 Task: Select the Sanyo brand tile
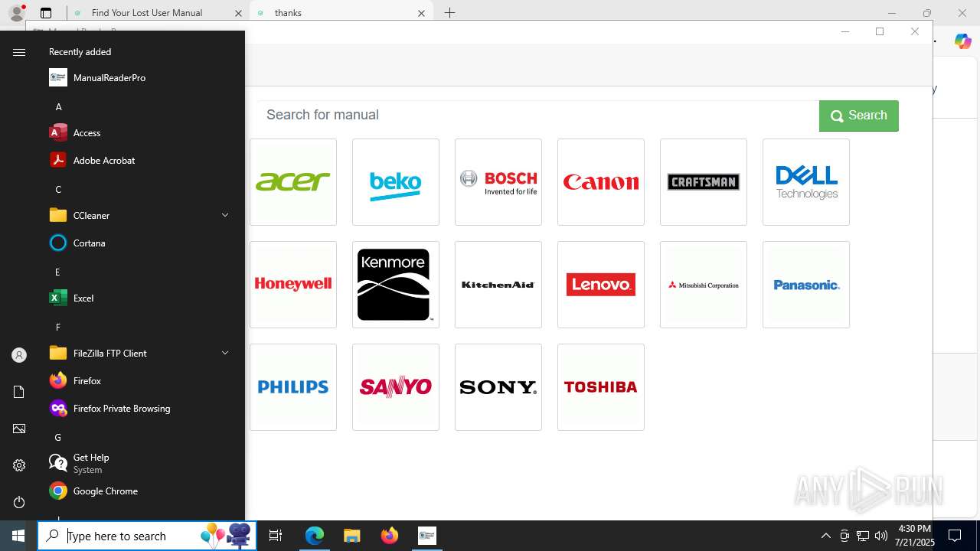[396, 387]
